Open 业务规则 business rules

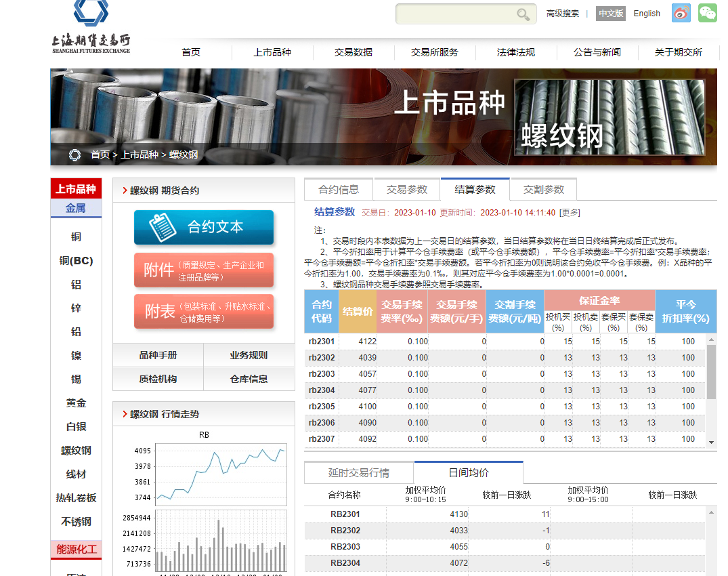click(249, 355)
